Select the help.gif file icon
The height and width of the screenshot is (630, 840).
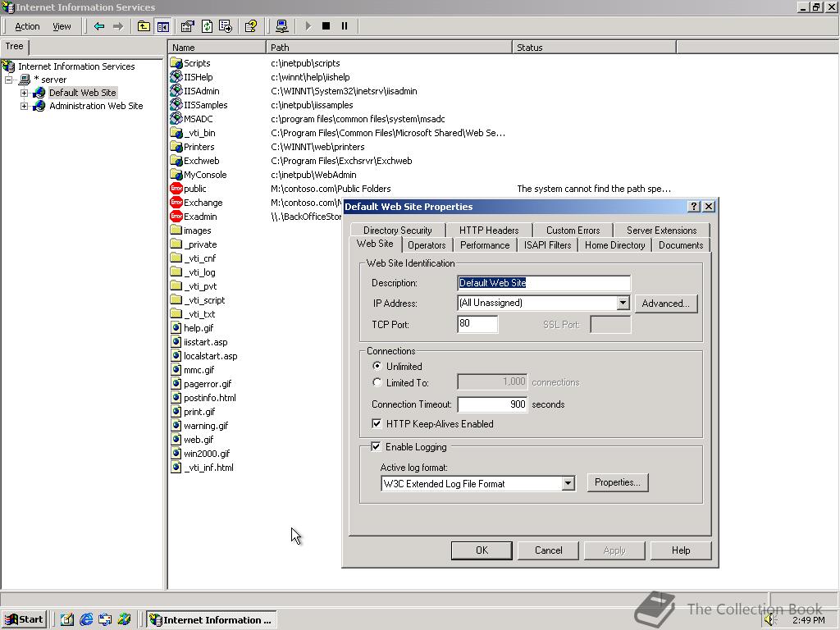pos(176,328)
